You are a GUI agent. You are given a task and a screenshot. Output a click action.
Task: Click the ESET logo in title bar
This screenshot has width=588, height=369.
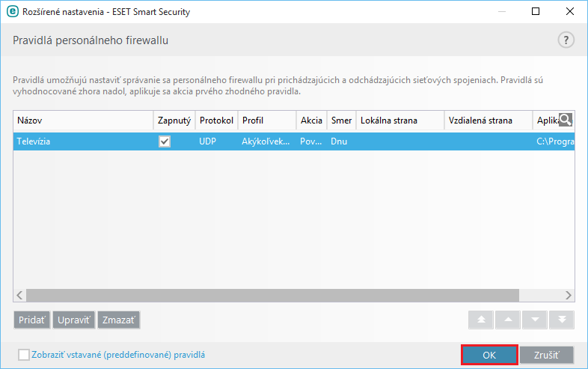[12, 11]
